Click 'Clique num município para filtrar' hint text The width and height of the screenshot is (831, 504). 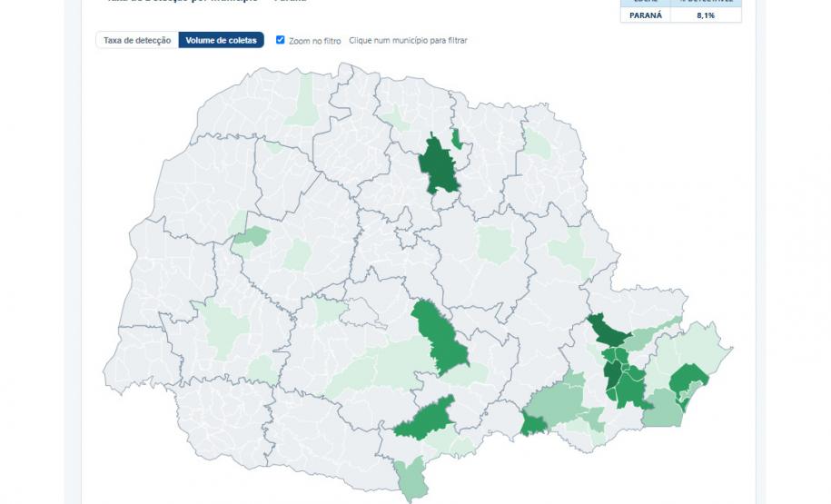(408, 40)
